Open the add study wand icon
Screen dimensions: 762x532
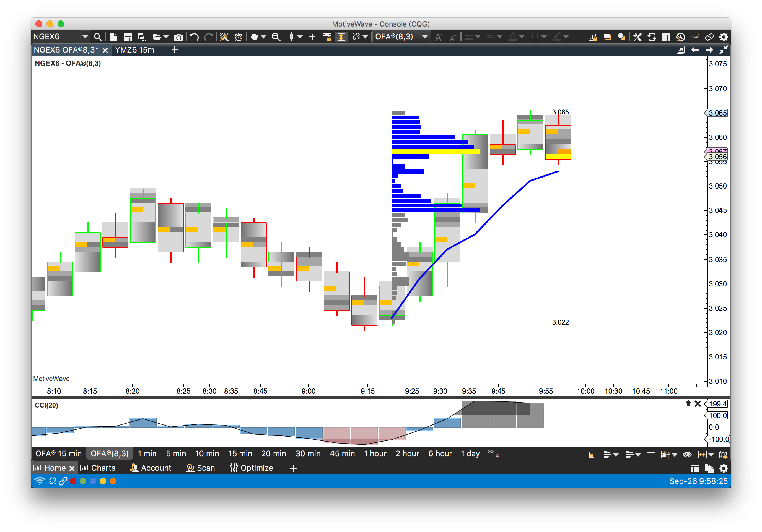[224, 37]
